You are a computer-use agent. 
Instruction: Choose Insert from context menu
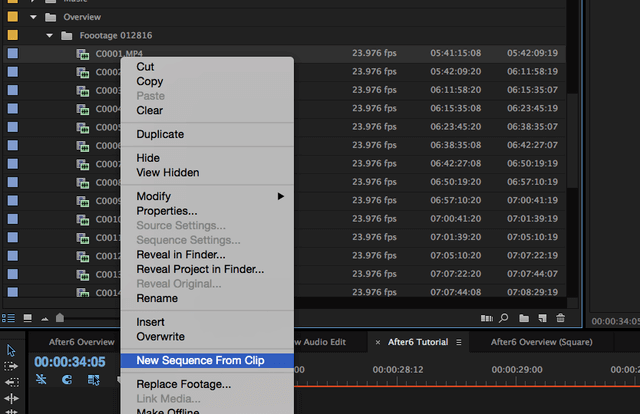click(207, 322)
